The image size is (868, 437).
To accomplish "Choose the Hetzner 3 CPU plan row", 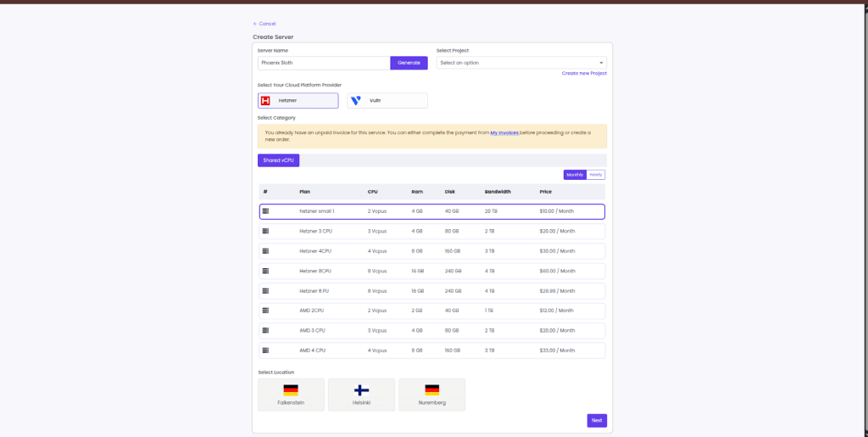I will [x=432, y=231].
